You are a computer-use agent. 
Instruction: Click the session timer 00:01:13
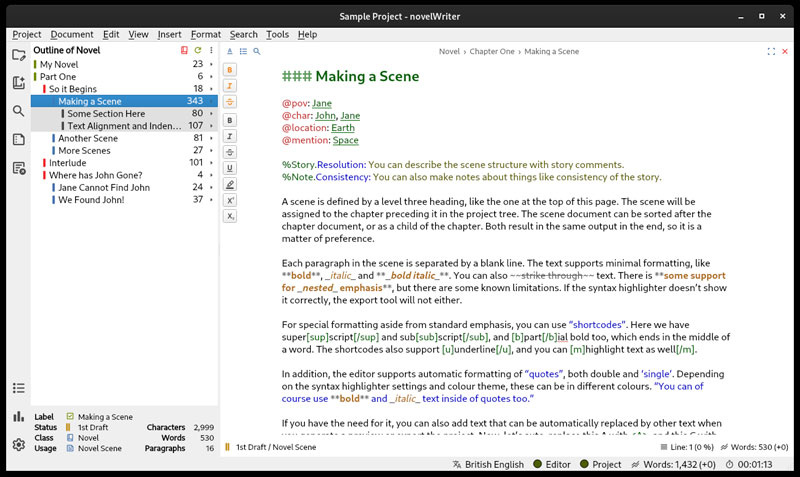[749, 464]
